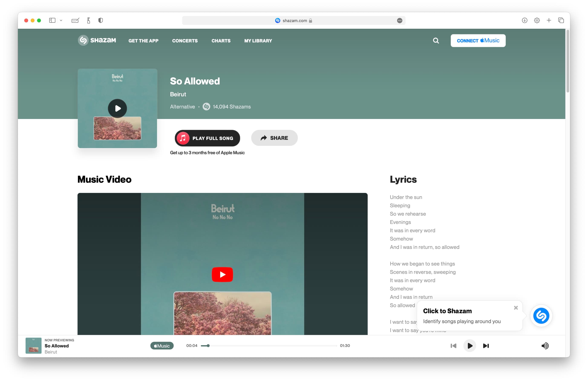
Task: Click the YouTube play button on video
Action: pyautogui.click(x=222, y=274)
